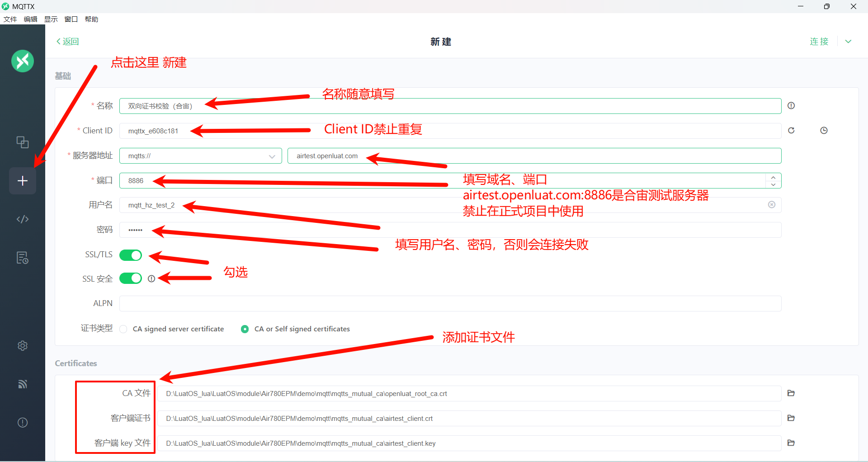Viewport: 868px width, 462px height.
Task: Minimize the MQTTX window
Action: 800,6
